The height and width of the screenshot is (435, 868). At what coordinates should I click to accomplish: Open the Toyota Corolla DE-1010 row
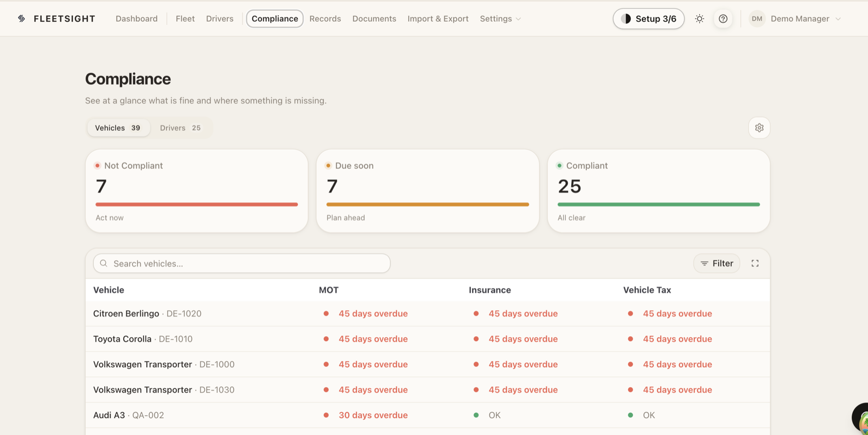tap(427, 339)
